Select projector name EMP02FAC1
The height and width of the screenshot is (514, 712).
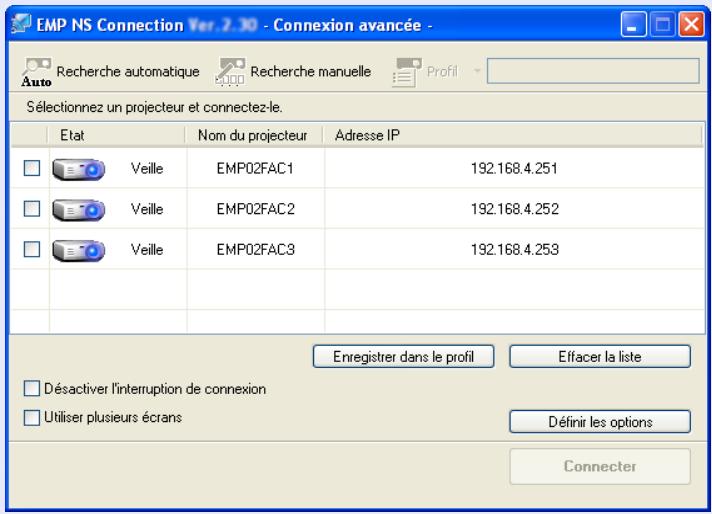tap(255, 168)
